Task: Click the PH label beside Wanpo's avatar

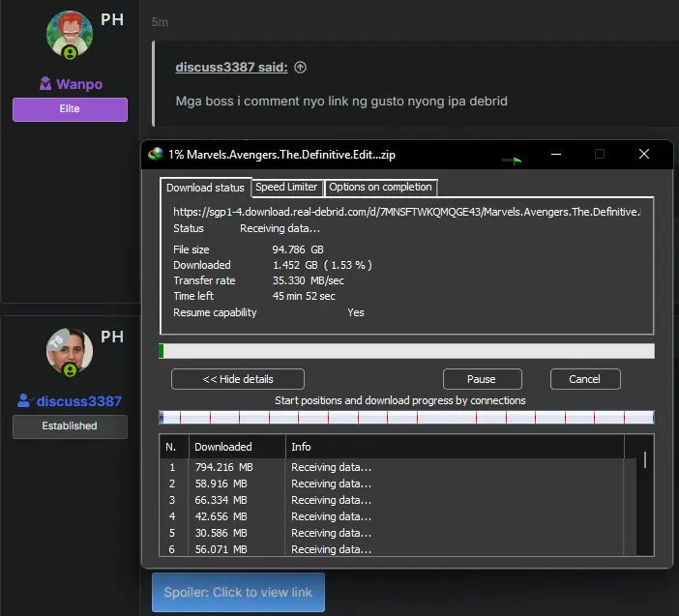Action: tap(112, 20)
